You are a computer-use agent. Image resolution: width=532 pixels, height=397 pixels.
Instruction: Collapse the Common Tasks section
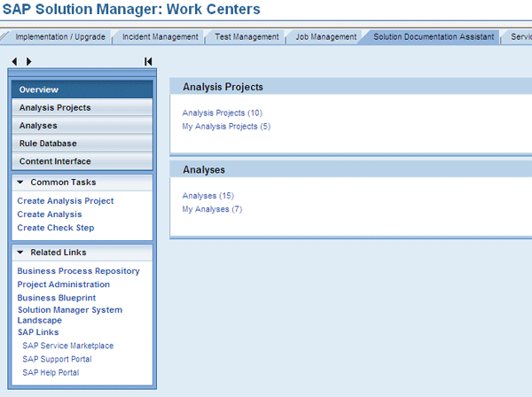tap(20, 182)
